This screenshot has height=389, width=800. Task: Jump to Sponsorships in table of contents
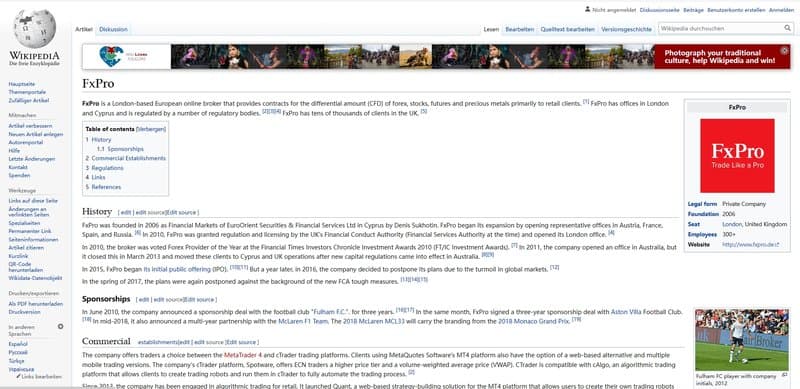[126, 149]
